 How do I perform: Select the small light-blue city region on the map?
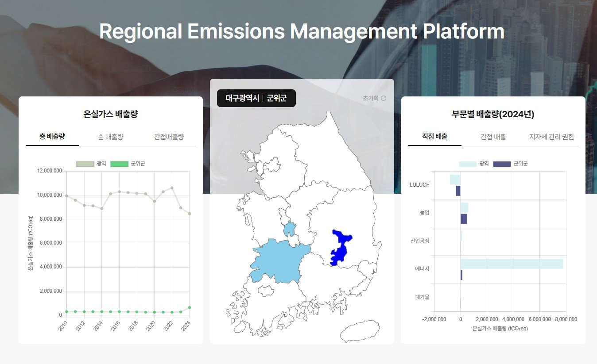290,229
